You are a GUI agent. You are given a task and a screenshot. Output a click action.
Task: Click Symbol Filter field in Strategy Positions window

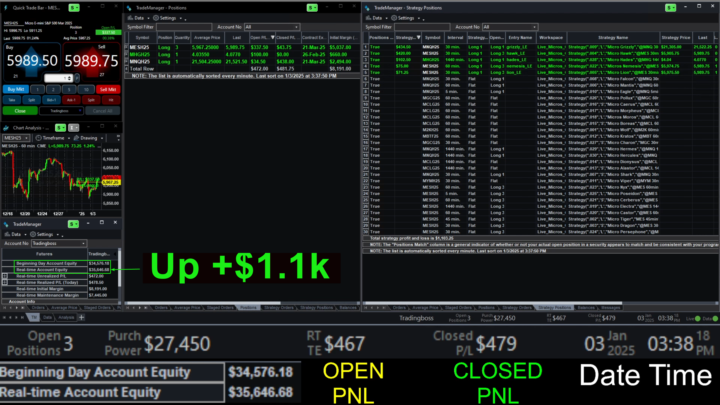(422, 27)
